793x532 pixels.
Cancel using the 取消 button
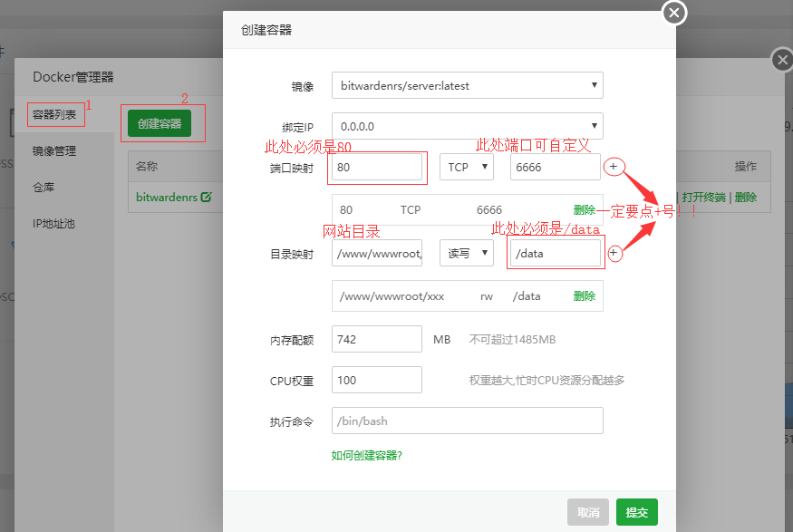[x=588, y=512]
